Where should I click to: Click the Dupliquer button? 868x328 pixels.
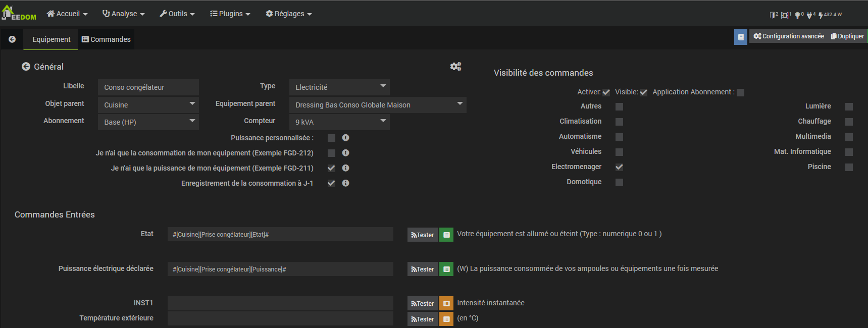click(x=847, y=36)
